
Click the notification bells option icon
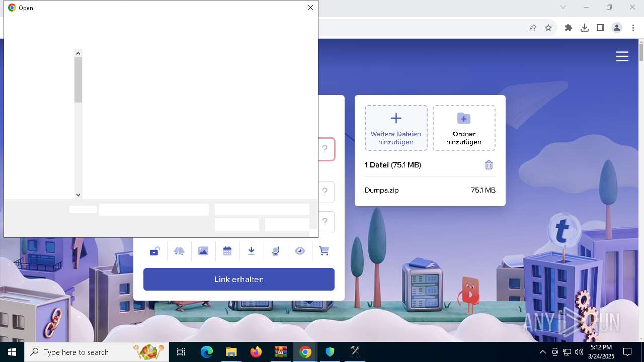tap(179, 251)
